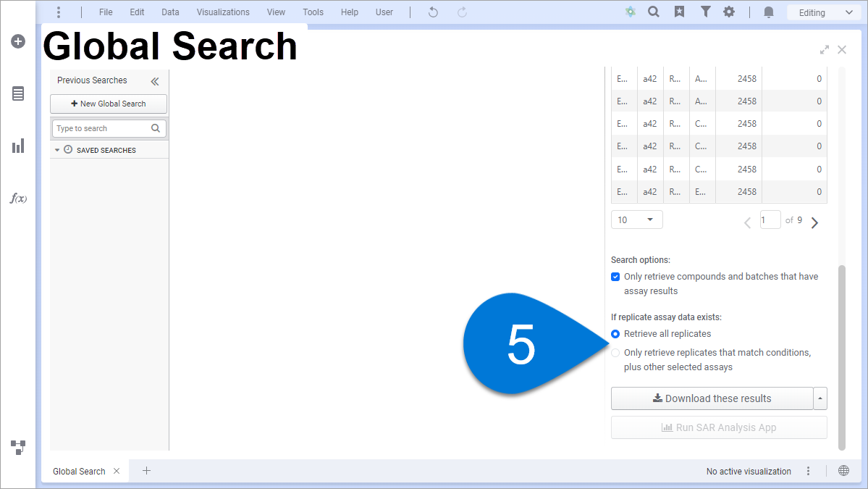The width and height of the screenshot is (868, 489).
Task: Open the magnifier search icon in top toolbar
Action: 654,12
